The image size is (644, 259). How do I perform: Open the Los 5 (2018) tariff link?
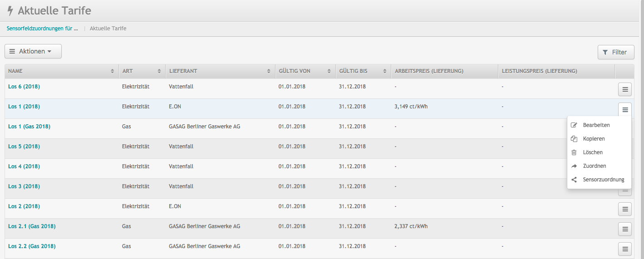pyautogui.click(x=24, y=147)
